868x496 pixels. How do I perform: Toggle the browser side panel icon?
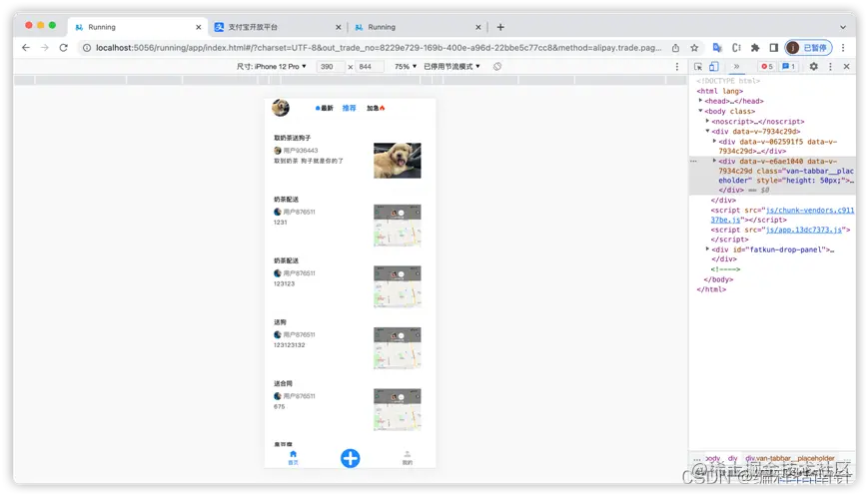pos(774,48)
